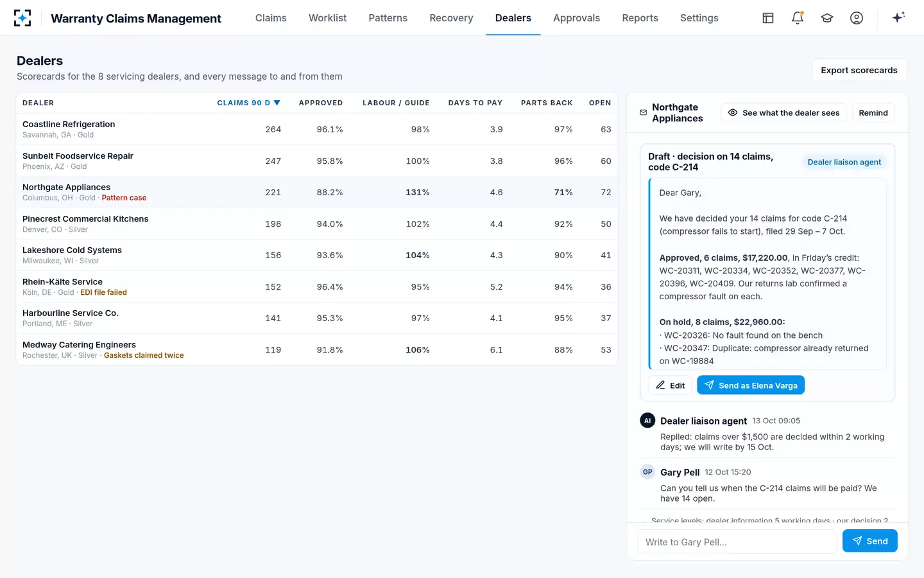Open the notifications bell
This screenshot has height=578, width=924.
point(798,18)
